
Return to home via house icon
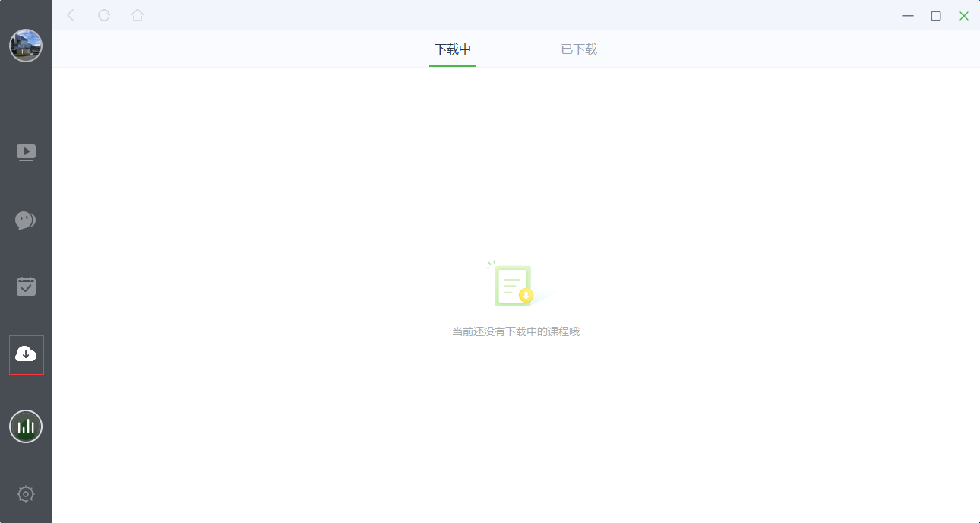138,15
